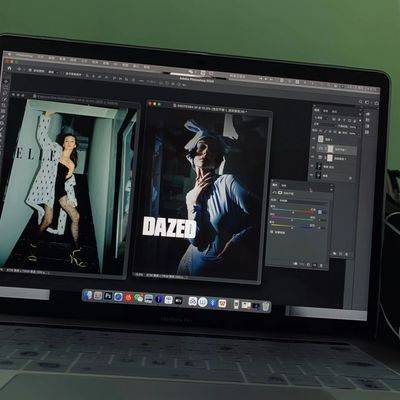Launch Safari from the Dock
The image size is (400, 400).
coord(118,296)
